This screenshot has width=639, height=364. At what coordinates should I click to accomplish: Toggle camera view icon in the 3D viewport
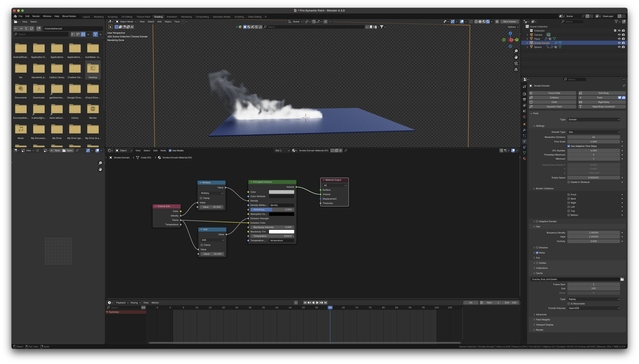pos(516,64)
